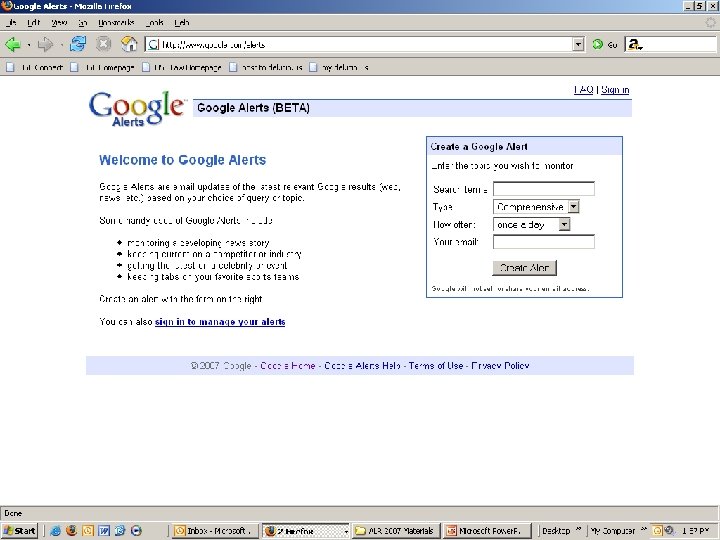Open the How often dropdown showing once a day
720x540 pixels.
[x=564, y=225]
